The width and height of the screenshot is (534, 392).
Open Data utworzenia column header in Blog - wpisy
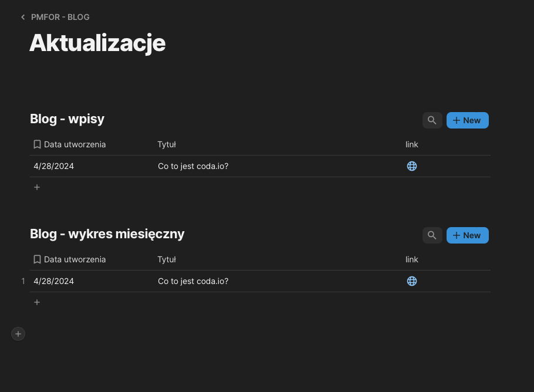pyautogui.click(x=75, y=144)
